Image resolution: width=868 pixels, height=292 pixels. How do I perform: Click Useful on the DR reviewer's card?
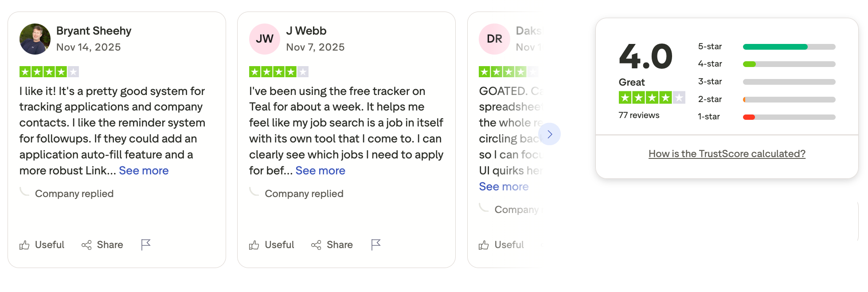[x=501, y=245]
